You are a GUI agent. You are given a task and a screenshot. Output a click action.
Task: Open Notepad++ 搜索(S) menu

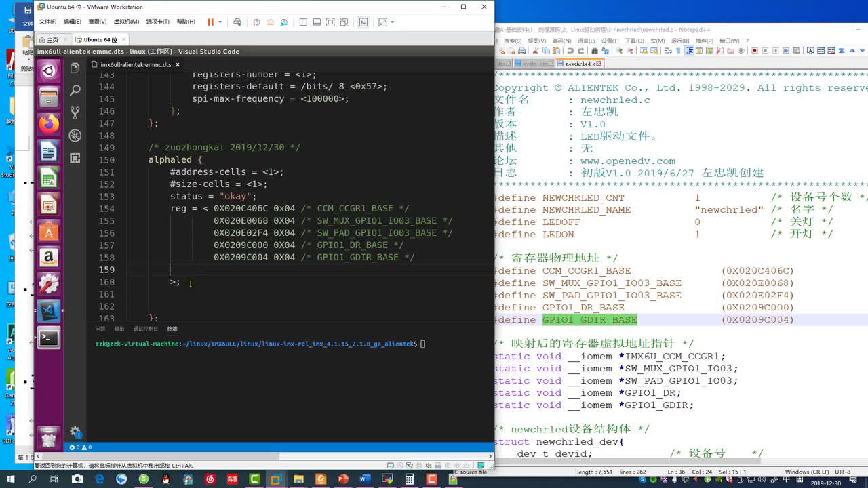coord(513,41)
